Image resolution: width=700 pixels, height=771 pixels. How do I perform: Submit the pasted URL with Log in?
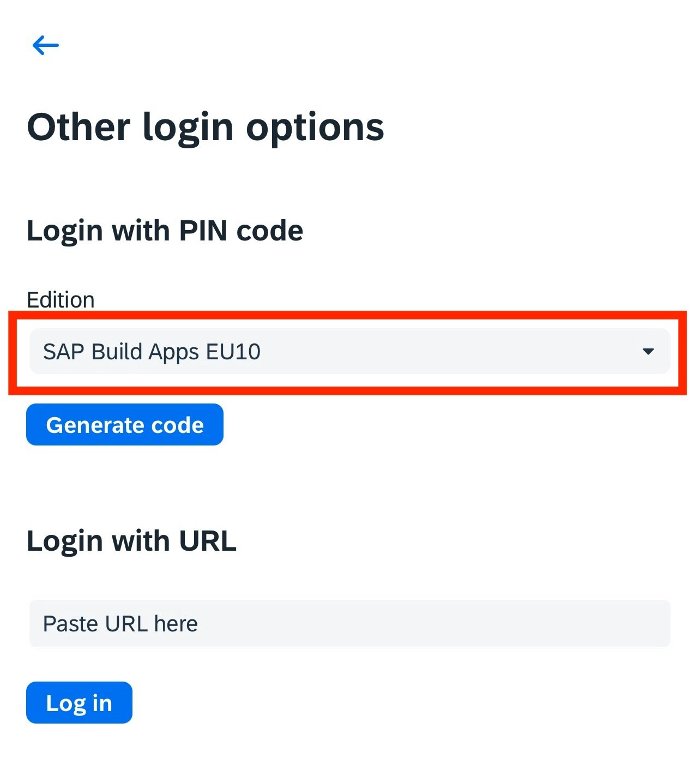pyautogui.click(x=79, y=703)
